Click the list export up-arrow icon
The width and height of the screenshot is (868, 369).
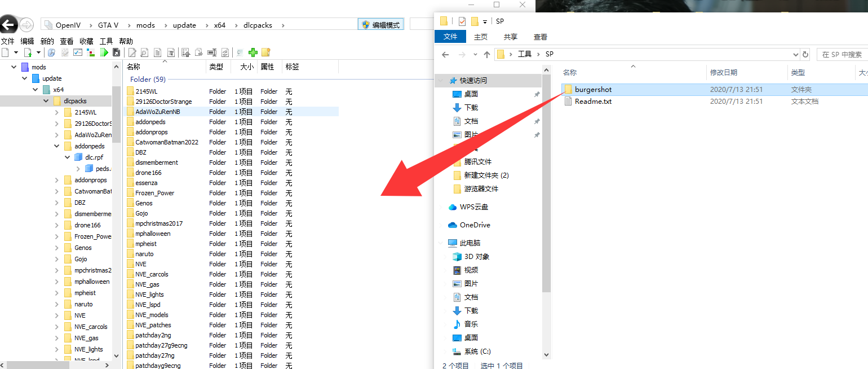pyautogui.click(x=185, y=52)
